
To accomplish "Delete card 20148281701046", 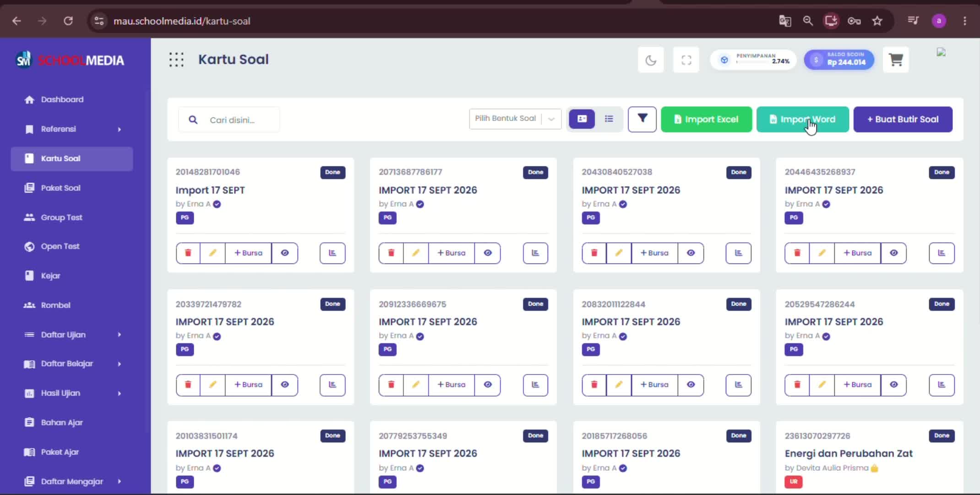I will point(188,253).
